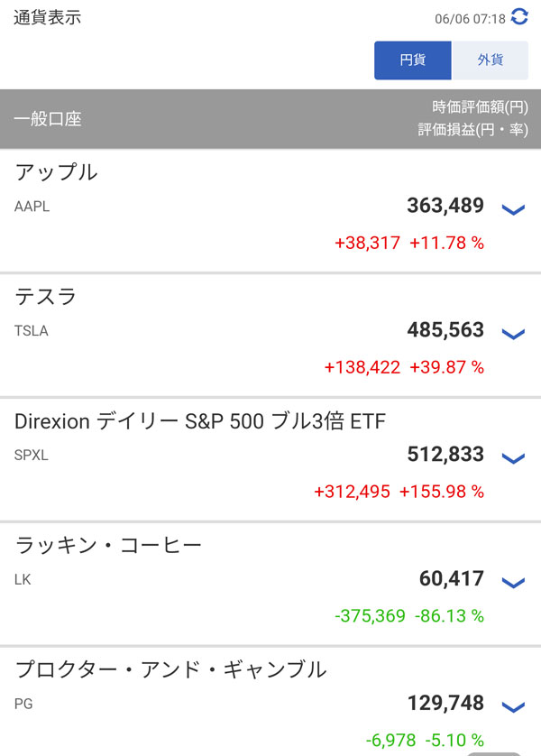Viewport: 541px width, 756px height.
Task: Click the 一般口座 section header
Action: click(x=48, y=118)
